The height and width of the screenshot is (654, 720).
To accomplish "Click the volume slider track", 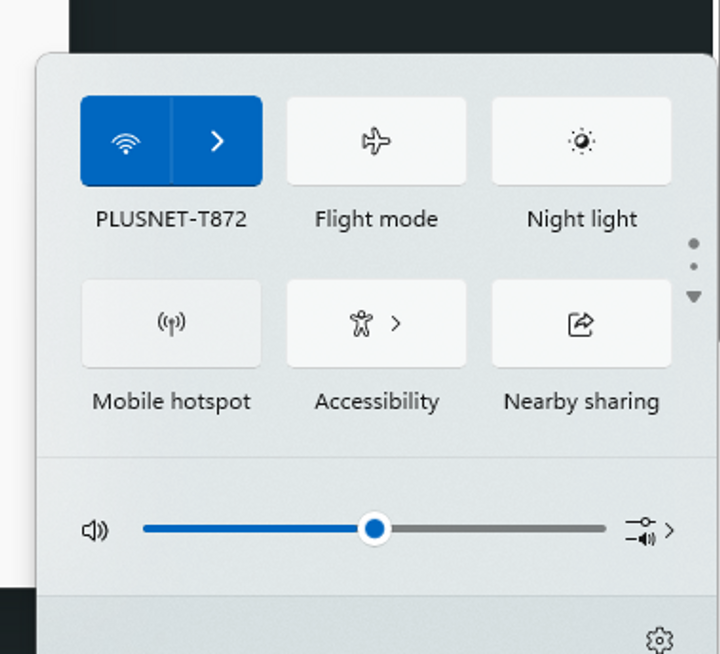I will tap(374, 529).
